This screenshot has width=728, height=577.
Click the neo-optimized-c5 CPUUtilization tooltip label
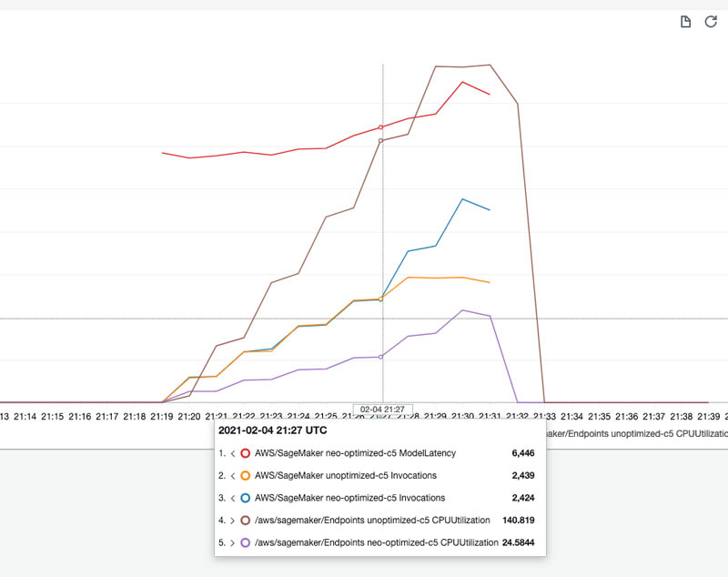pos(377,542)
